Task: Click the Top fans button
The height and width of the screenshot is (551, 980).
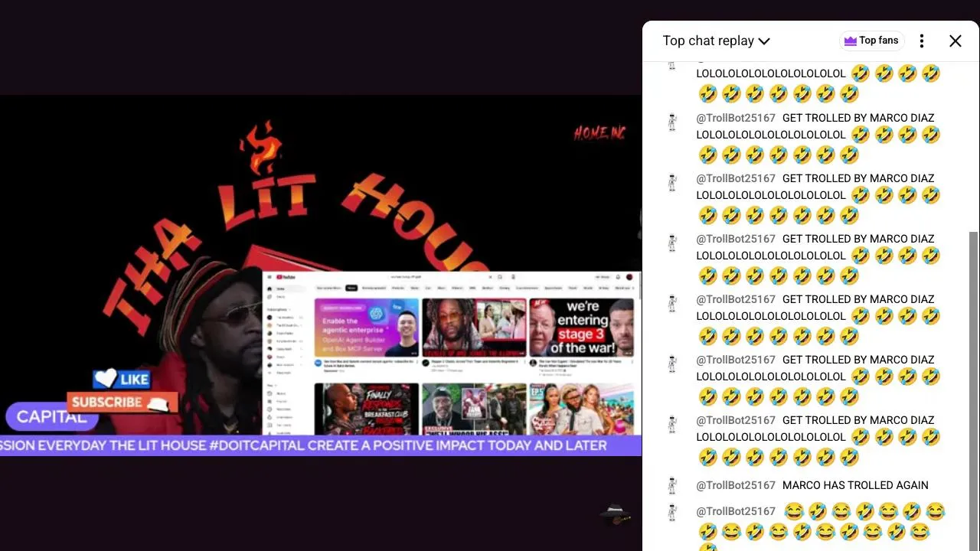Action: click(871, 41)
